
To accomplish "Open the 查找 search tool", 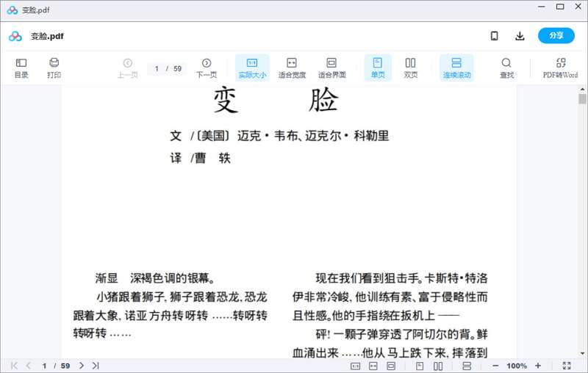I will tap(506, 68).
